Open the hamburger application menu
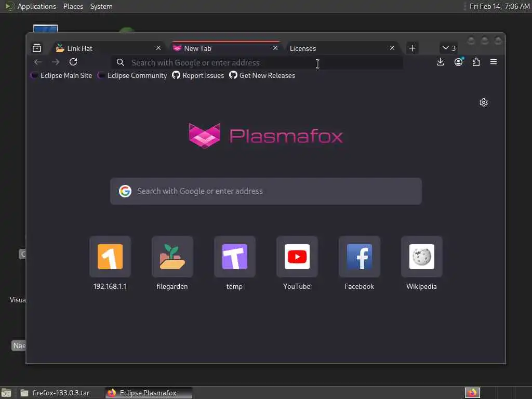This screenshot has width=532, height=399. [x=494, y=62]
